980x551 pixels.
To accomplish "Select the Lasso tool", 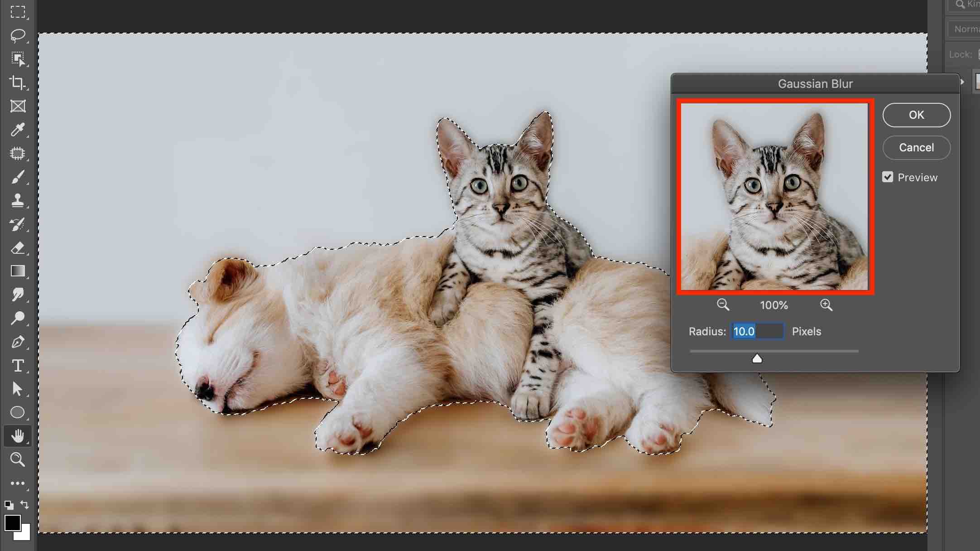I will (x=18, y=35).
